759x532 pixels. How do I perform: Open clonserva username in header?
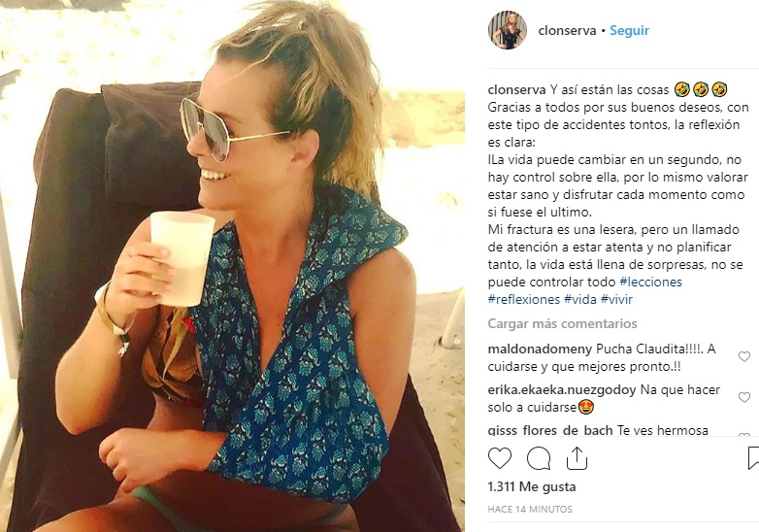coord(567,30)
